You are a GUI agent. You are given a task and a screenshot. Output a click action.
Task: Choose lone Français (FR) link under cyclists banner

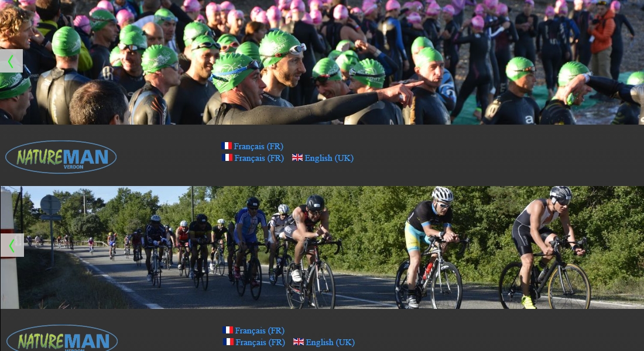pos(259,331)
